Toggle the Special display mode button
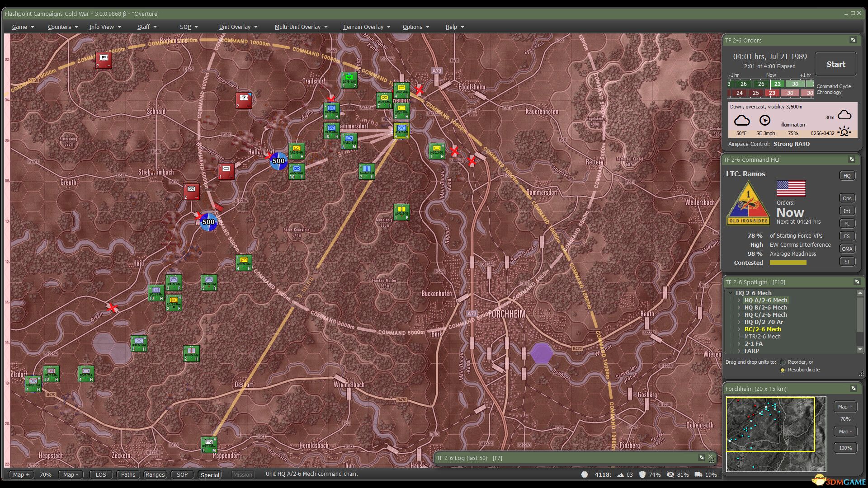Screen dimensions: 868x488 click(x=210, y=475)
